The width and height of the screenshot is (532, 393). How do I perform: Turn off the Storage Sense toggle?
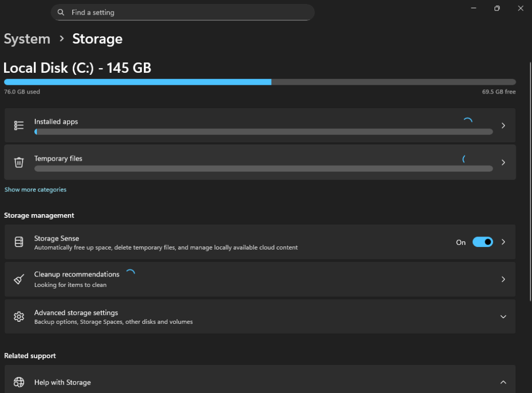click(x=483, y=242)
